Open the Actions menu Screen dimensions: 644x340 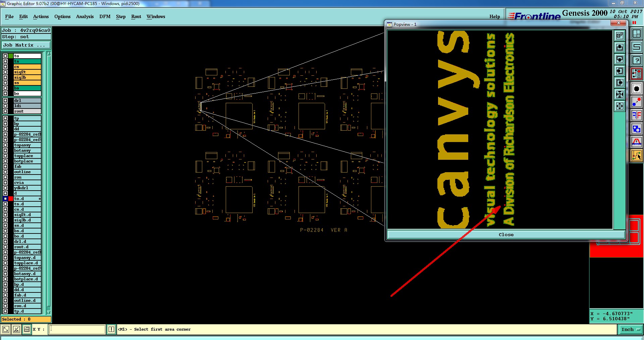pos(41,16)
